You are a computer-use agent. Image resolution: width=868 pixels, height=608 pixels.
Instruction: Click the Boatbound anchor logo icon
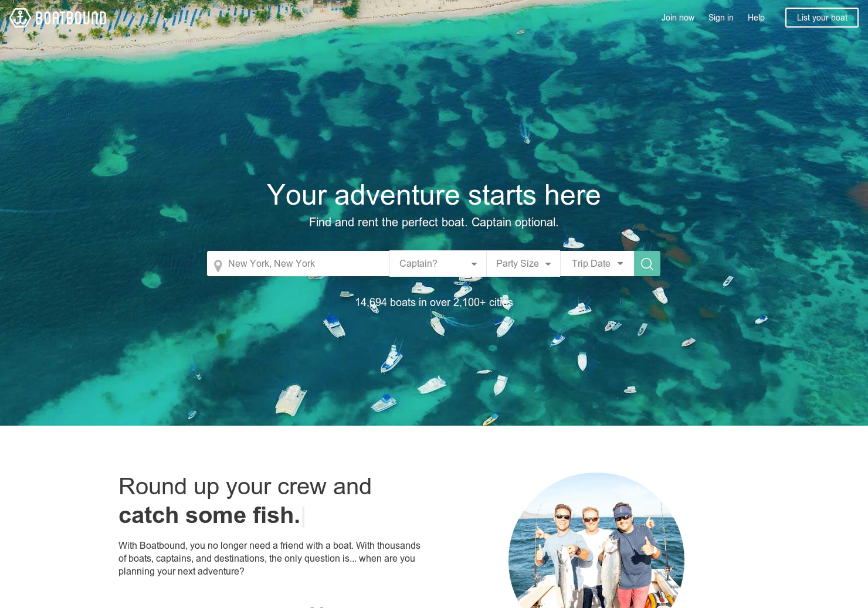click(x=20, y=18)
